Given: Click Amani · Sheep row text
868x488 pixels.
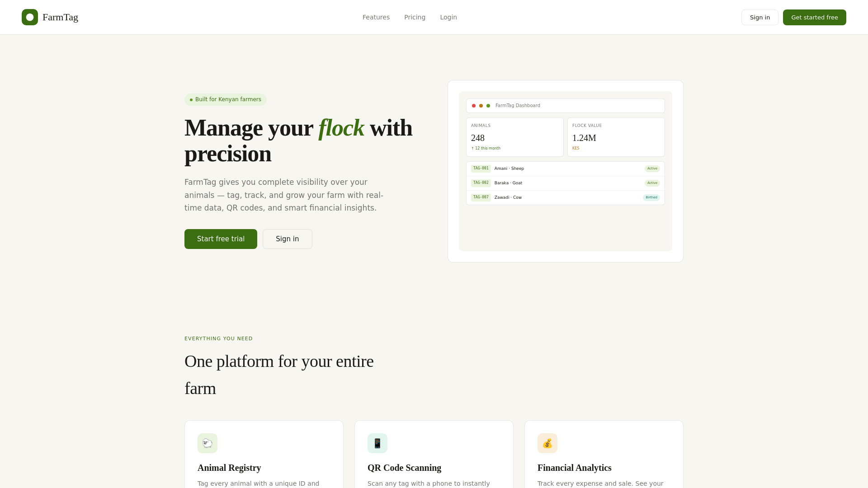Looking at the screenshot, I should coord(509,169).
